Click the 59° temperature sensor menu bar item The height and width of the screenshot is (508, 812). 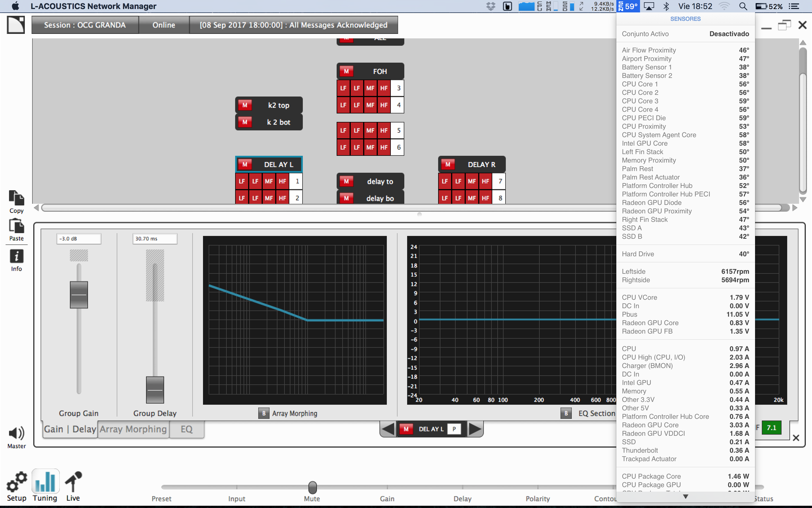pos(628,6)
